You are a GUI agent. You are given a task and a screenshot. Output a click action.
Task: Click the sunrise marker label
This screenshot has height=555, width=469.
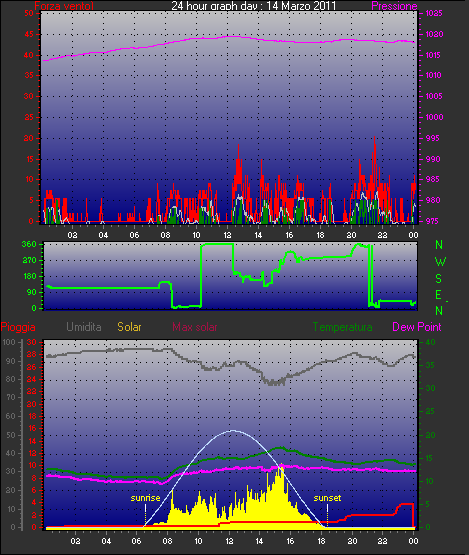click(145, 498)
